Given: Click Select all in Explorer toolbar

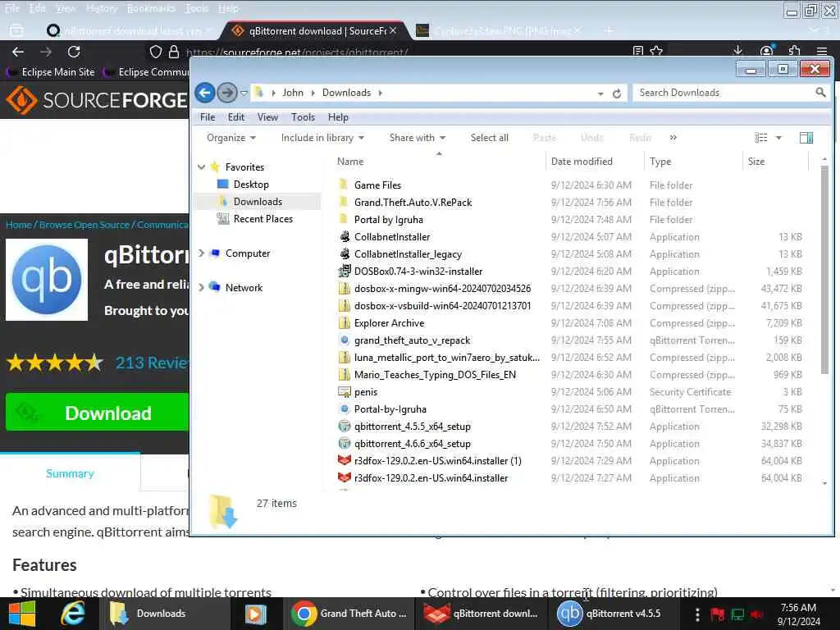Looking at the screenshot, I should pos(489,138).
